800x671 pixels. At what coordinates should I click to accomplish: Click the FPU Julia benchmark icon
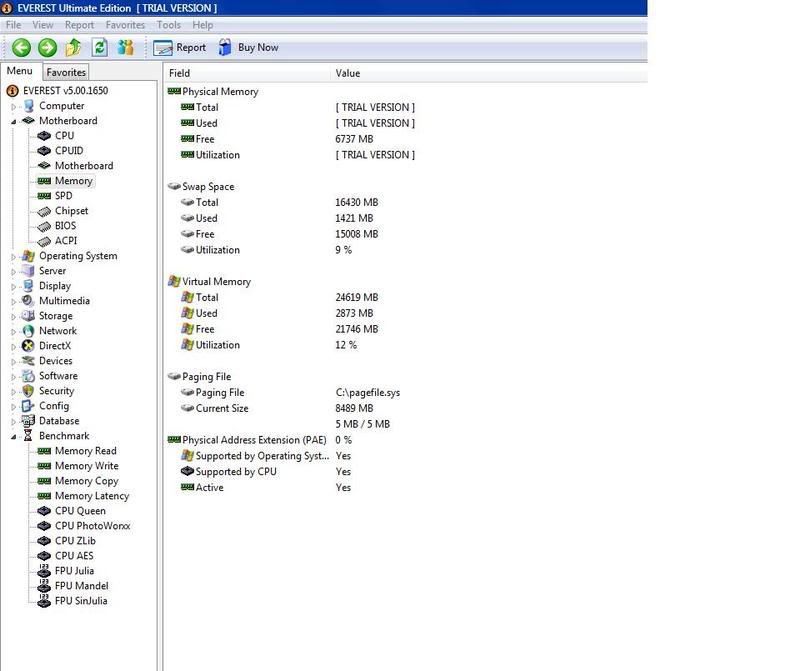44,571
